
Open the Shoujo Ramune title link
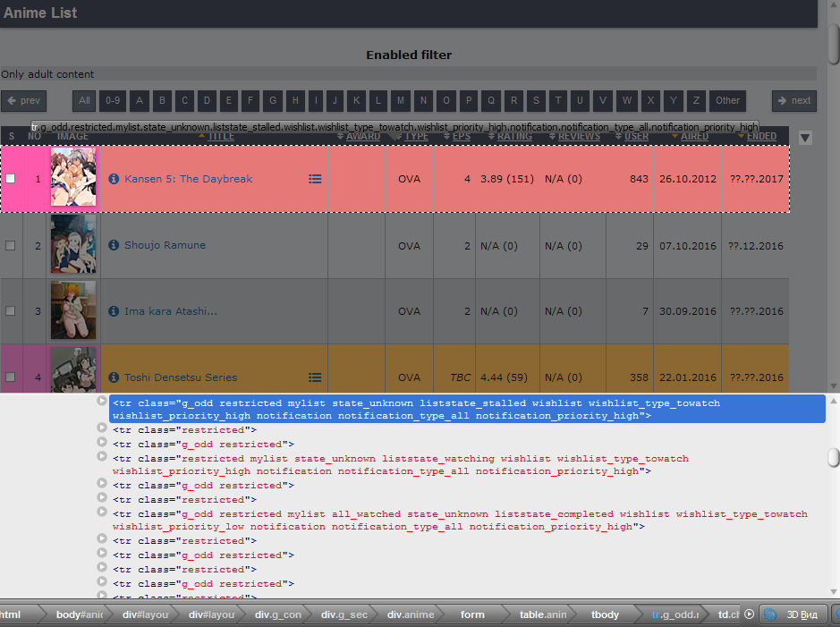tap(165, 245)
